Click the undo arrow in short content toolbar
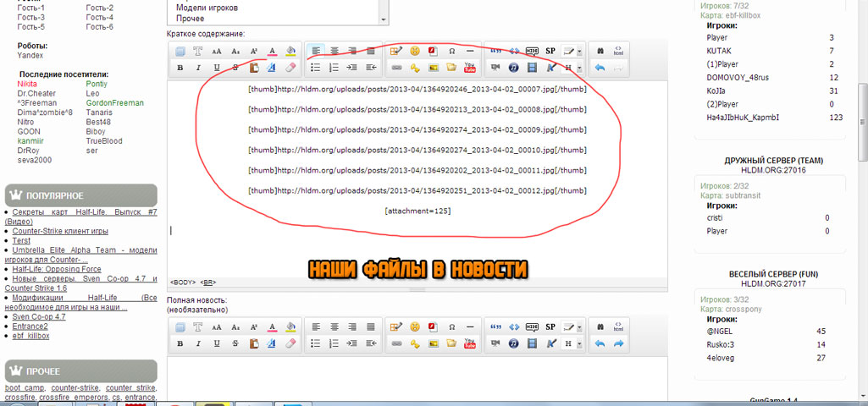This screenshot has height=406, width=868. coord(600,68)
